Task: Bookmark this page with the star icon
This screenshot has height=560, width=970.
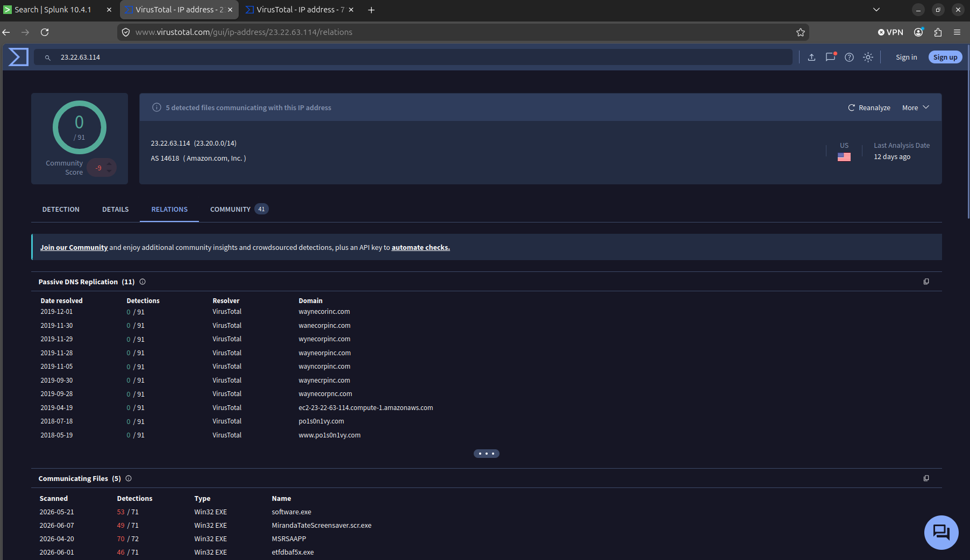Action: click(800, 32)
